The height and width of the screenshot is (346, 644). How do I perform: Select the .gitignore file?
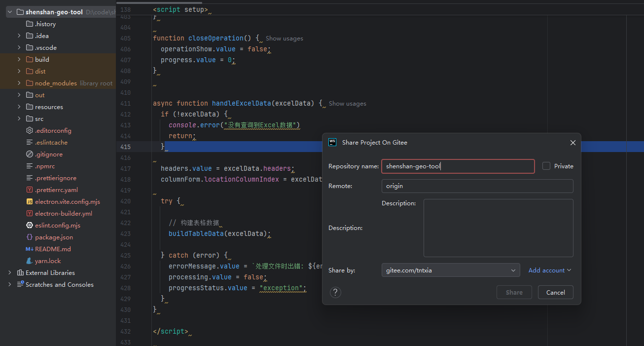[48, 154]
